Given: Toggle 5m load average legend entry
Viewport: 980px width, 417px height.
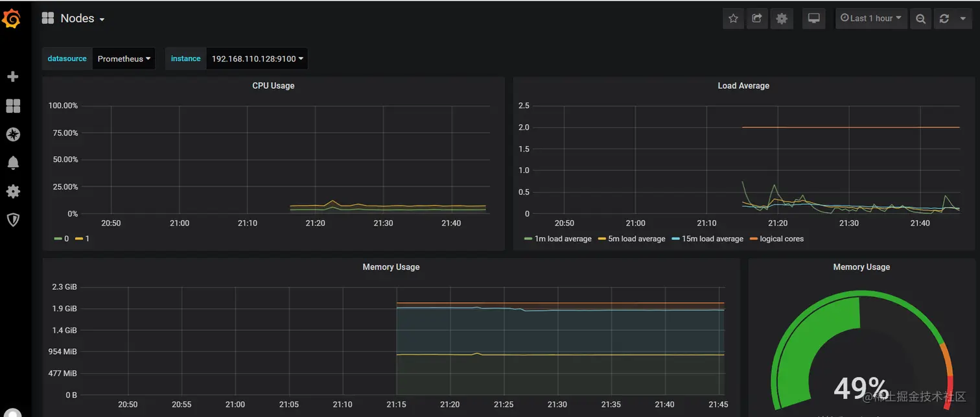Looking at the screenshot, I should [631, 239].
